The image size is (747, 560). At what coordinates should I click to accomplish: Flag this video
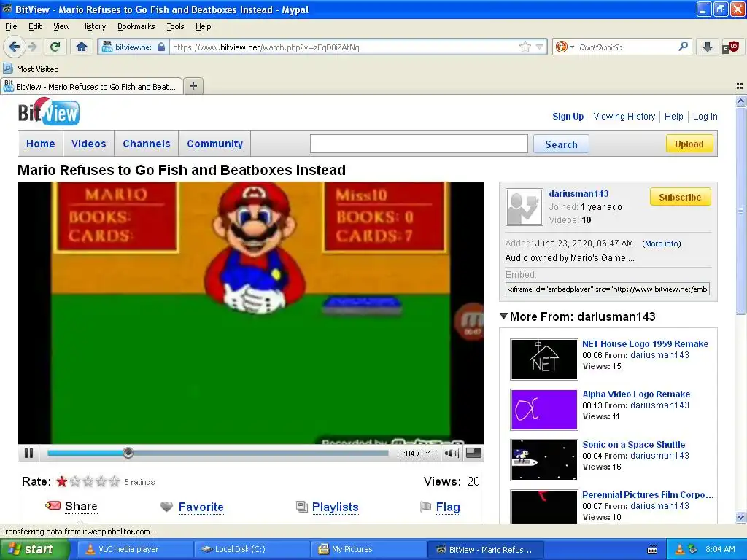[x=448, y=507]
